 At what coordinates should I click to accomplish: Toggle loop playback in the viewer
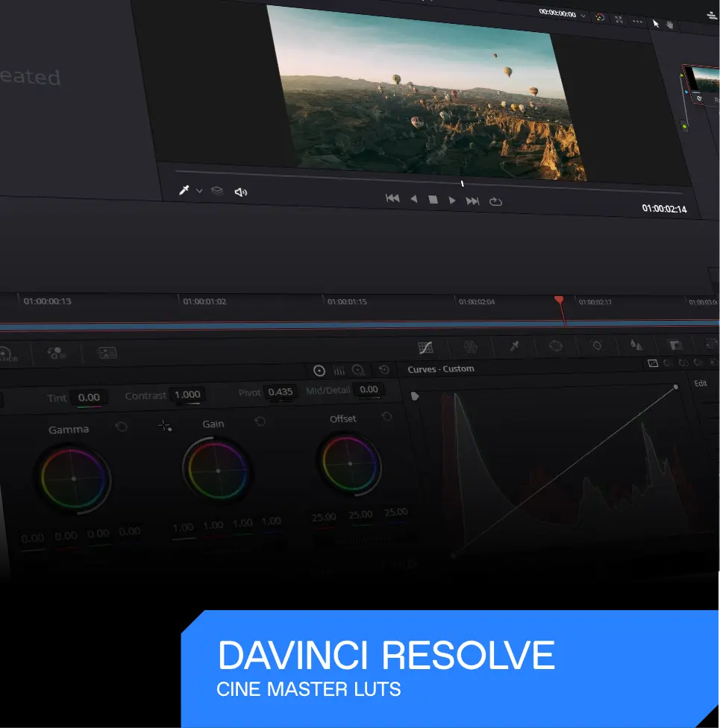495,201
